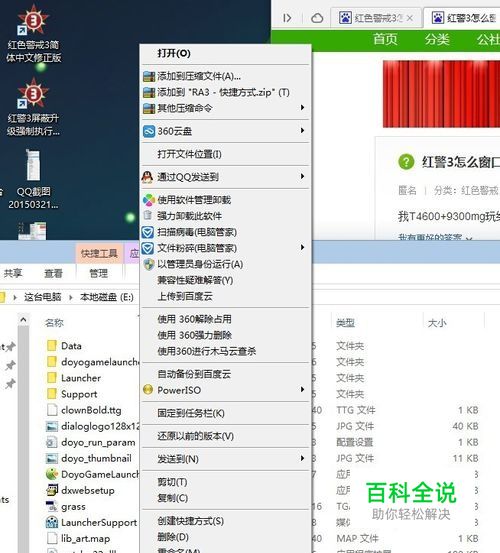Select the LauncherSupport file icon
The height and width of the screenshot is (553, 500).
(52, 522)
